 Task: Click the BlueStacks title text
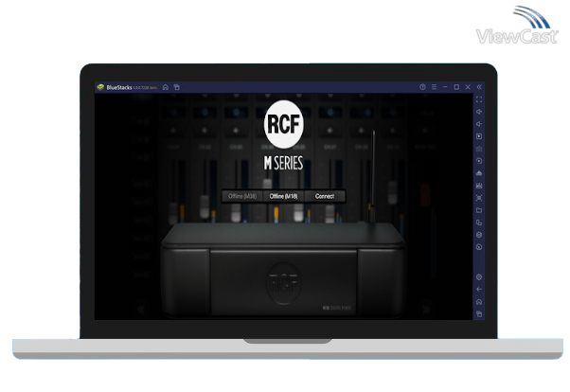coord(119,88)
